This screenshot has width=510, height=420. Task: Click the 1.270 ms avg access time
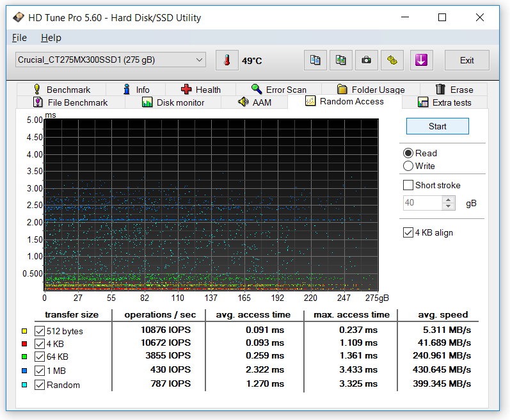[265, 384]
